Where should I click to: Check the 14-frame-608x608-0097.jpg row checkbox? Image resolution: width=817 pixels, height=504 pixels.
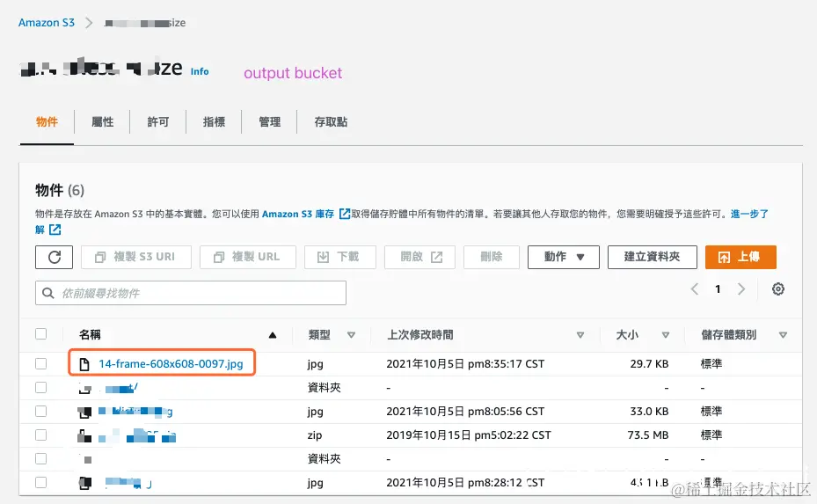coord(41,364)
